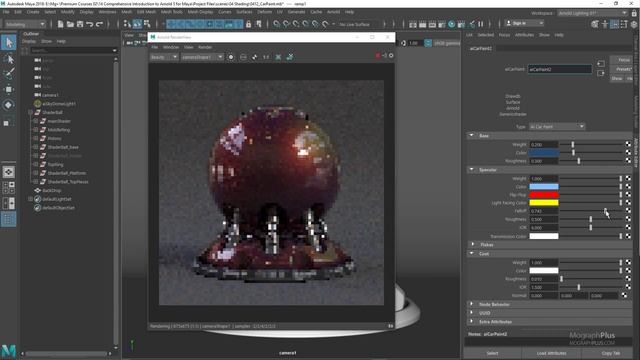Image resolution: width=640 pixels, height=360 pixels.
Task: Click the Open Scene folder icon
Action: coord(70,24)
